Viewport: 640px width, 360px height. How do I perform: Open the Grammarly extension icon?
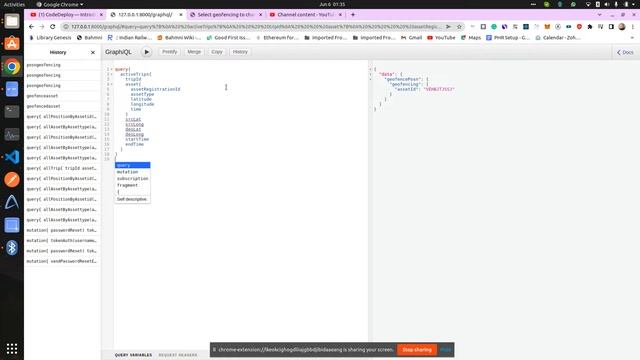[x=494, y=27]
